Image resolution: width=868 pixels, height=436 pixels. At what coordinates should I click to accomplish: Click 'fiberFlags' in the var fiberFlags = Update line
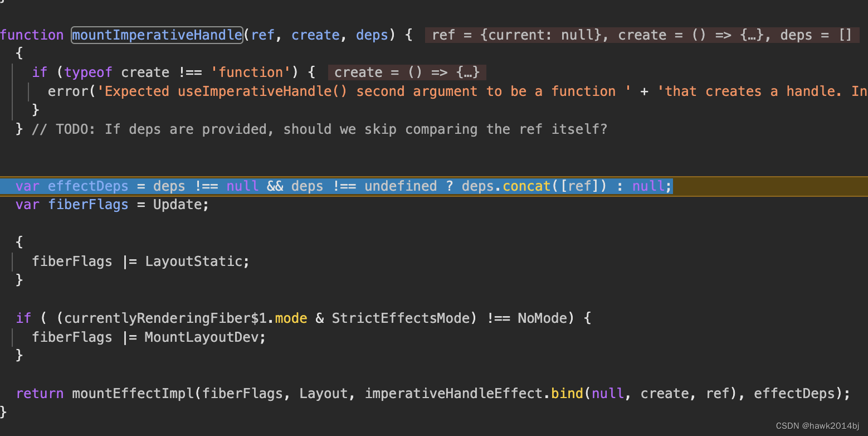coord(88,205)
